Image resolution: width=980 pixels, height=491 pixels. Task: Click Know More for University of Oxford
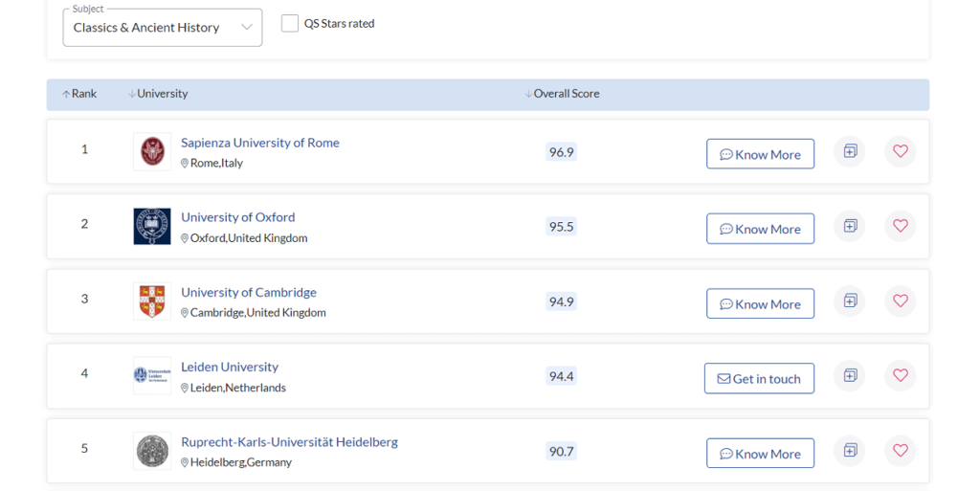pyautogui.click(x=760, y=229)
